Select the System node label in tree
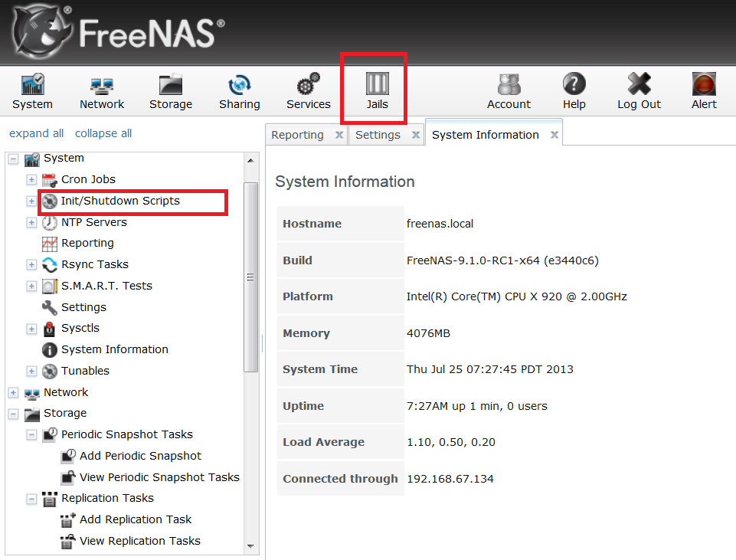This screenshot has height=560, width=736. [x=64, y=158]
